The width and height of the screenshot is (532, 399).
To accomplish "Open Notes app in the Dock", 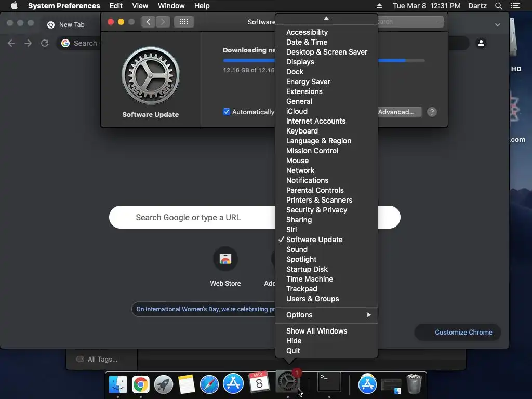I will coord(187,384).
